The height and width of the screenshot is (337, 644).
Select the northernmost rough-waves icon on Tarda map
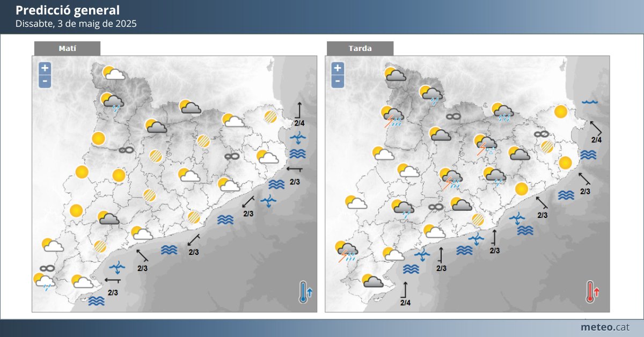[589, 155]
